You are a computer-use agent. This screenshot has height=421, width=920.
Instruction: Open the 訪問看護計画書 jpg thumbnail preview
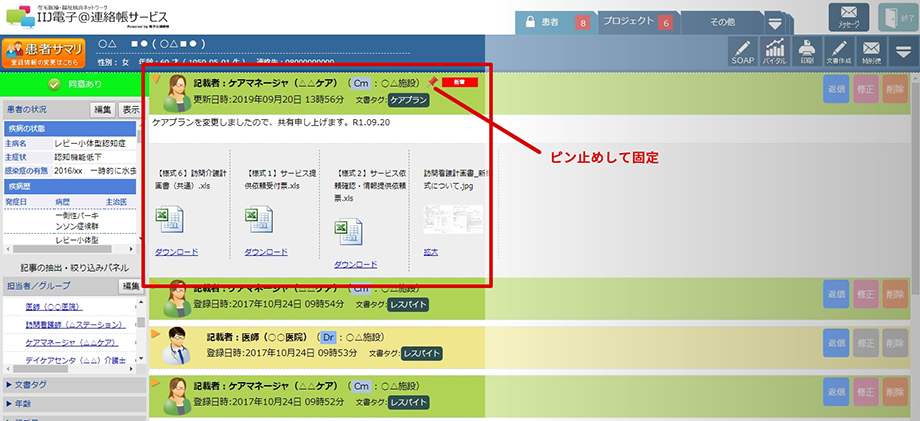(x=452, y=219)
